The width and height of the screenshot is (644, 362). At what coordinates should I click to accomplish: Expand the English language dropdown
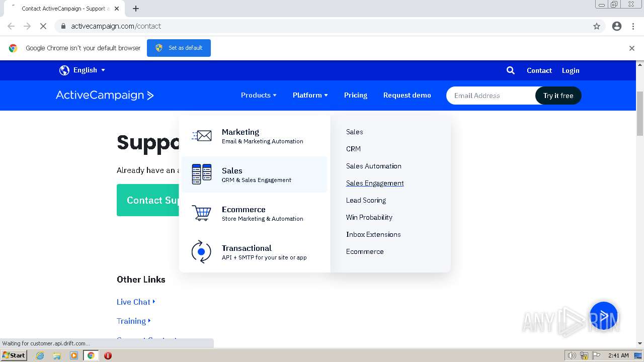pyautogui.click(x=89, y=70)
